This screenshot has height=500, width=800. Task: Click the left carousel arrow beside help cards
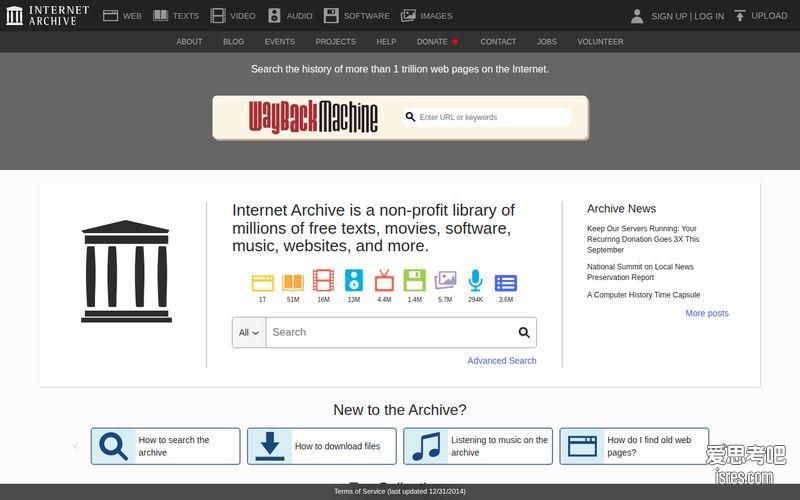coord(76,446)
